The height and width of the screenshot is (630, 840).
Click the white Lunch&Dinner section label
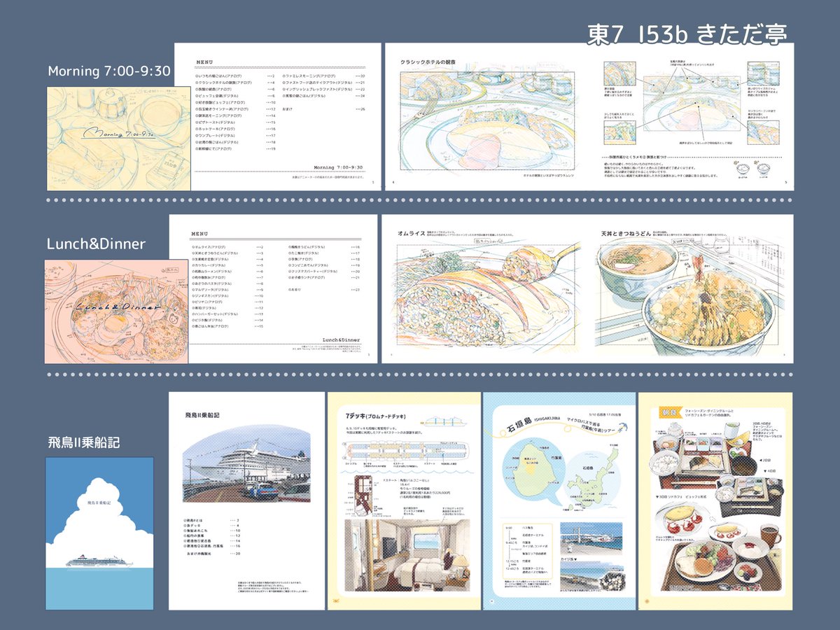tap(96, 244)
